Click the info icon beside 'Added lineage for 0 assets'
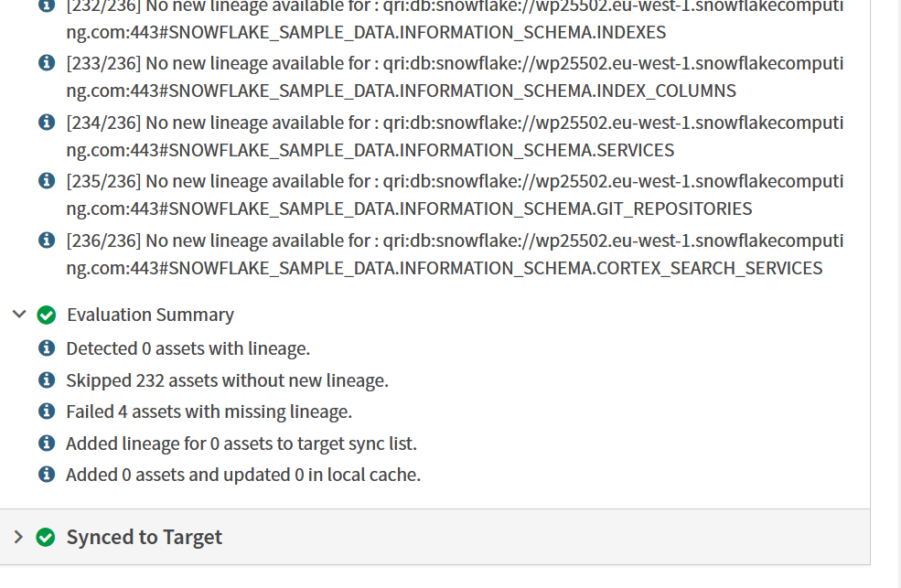 pos(47,443)
